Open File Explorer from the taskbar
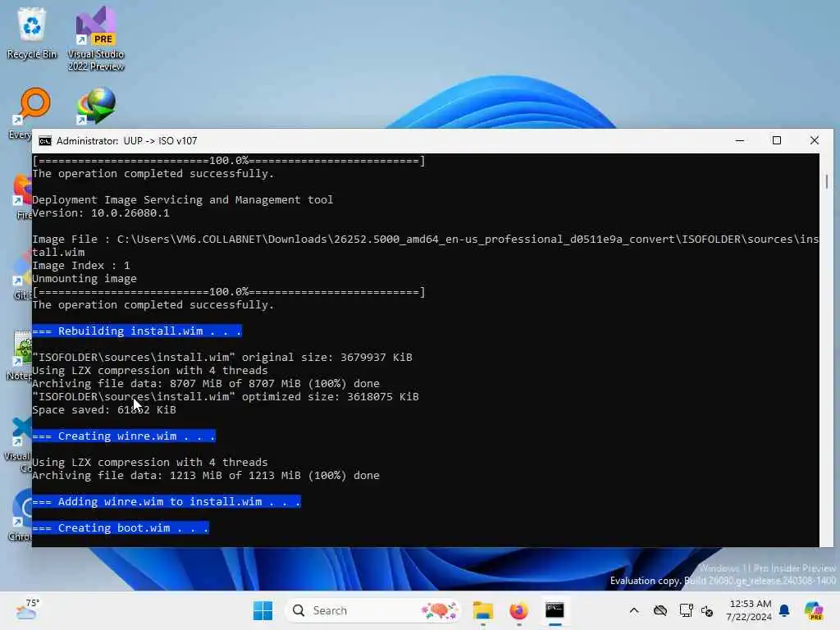This screenshot has width=840, height=630. click(x=482, y=610)
